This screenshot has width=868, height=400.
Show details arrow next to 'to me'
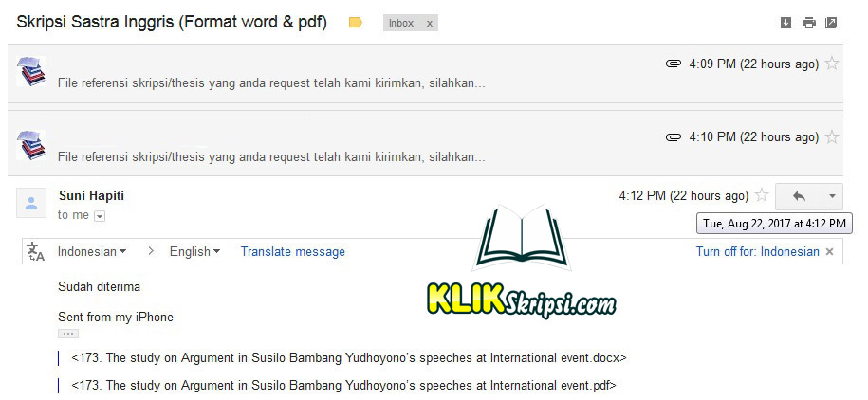(x=100, y=216)
